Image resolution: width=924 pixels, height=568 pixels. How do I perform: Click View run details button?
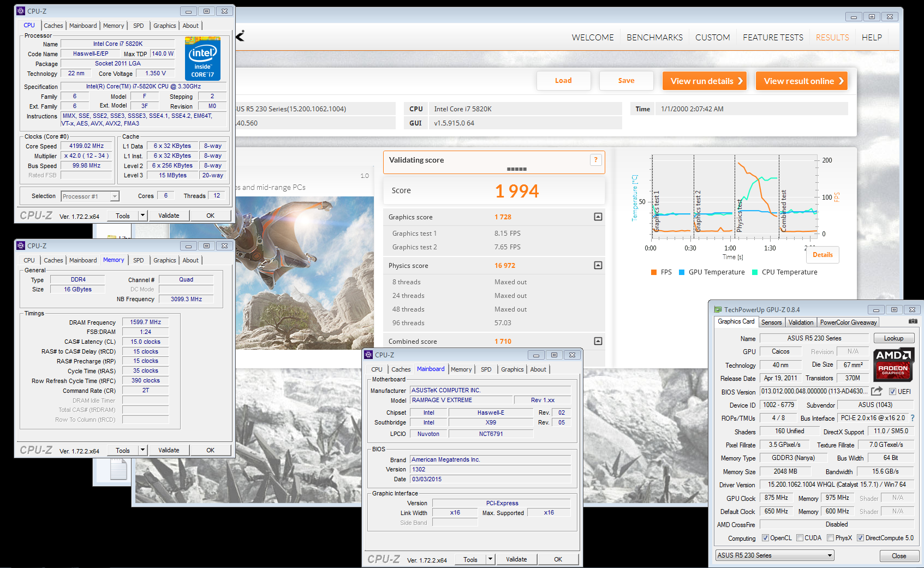click(x=704, y=81)
